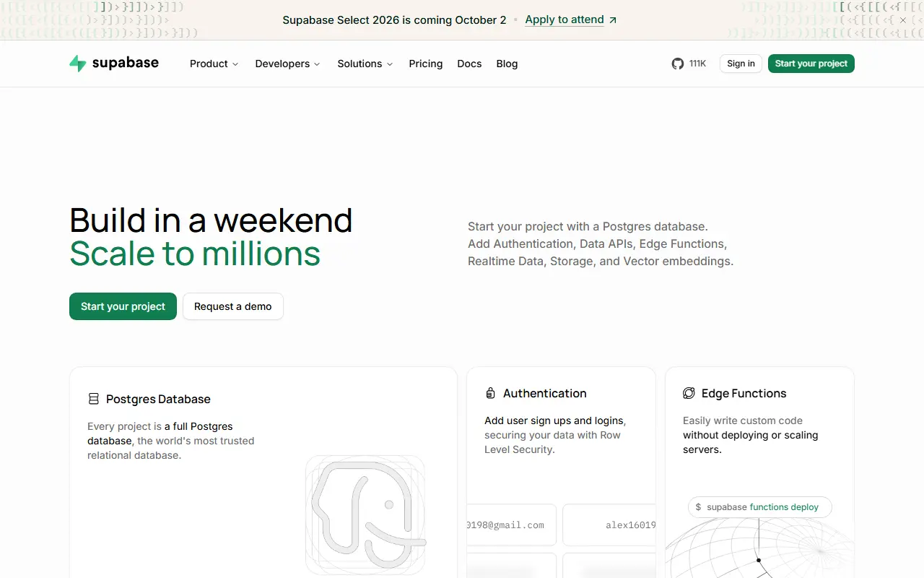
Task: Click the supabase functions deploy command pill
Action: point(759,507)
